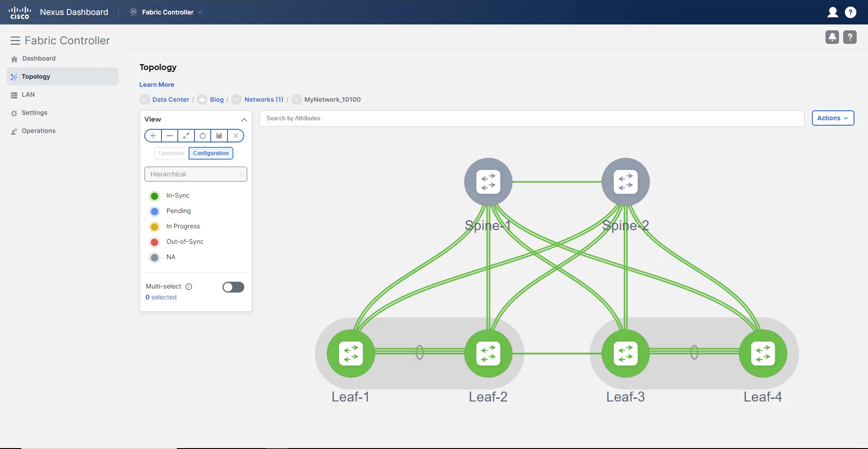Select the Spine-1 switch node

[x=488, y=182]
